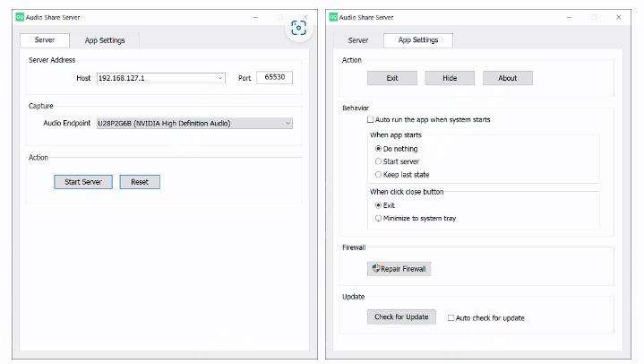This screenshot has width=644, height=364.
Task: Click the Repair Firewall button with shield icon
Action: click(399, 268)
